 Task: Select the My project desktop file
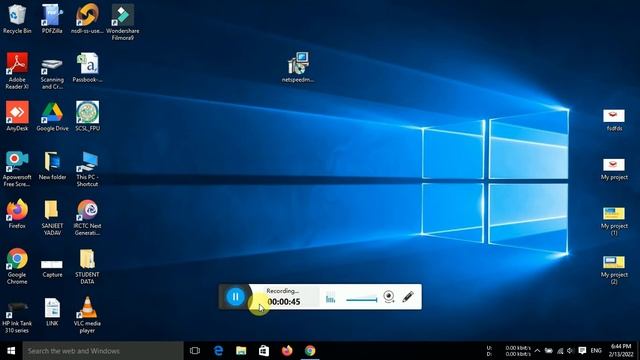(x=614, y=169)
